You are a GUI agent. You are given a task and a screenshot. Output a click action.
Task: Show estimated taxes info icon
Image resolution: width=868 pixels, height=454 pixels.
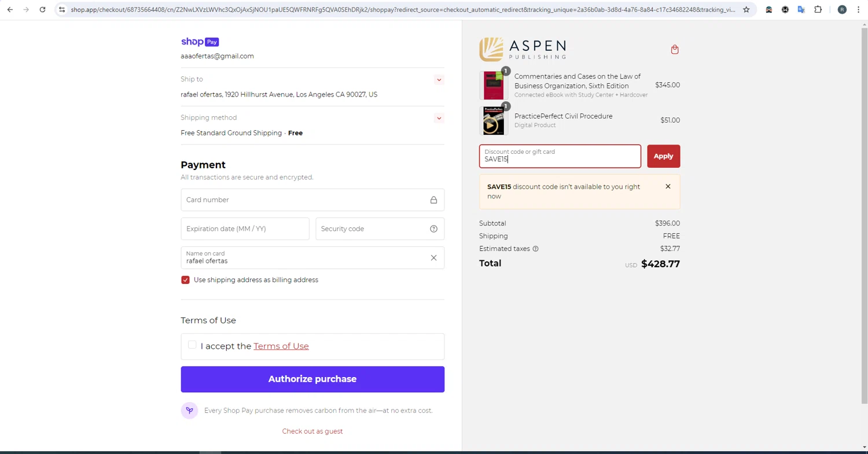coord(535,249)
